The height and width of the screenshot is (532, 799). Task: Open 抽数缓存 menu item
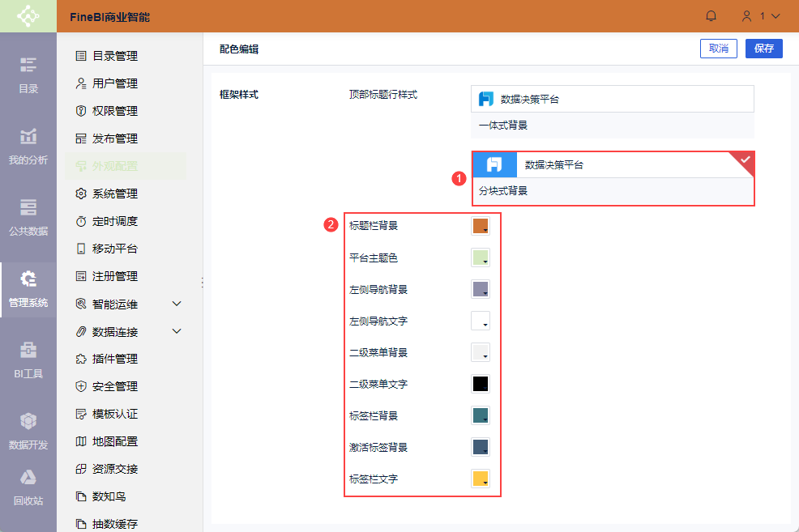(126, 523)
